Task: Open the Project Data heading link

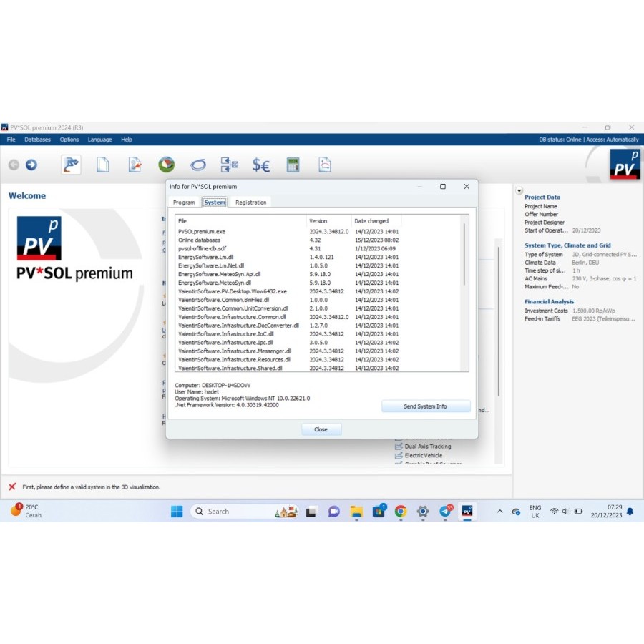Action: pos(542,197)
